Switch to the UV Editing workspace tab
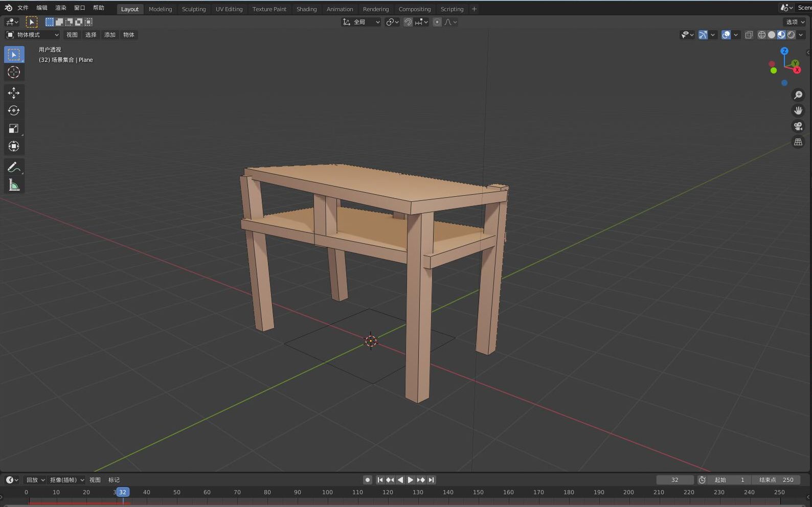 click(229, 9)
